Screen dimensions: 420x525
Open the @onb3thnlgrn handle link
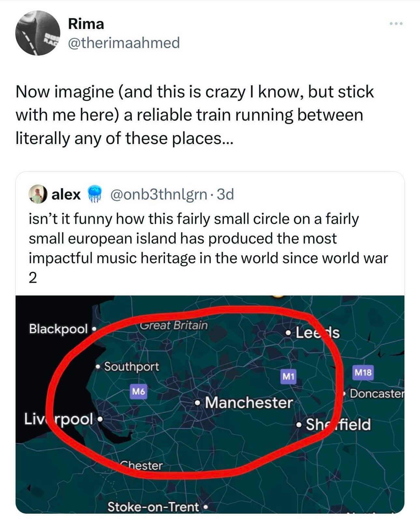tap(159, 195)
